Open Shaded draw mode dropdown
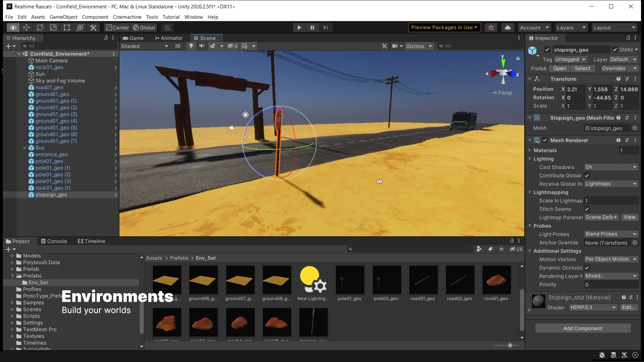The image size is (644, 362). (x=145, y=46)
